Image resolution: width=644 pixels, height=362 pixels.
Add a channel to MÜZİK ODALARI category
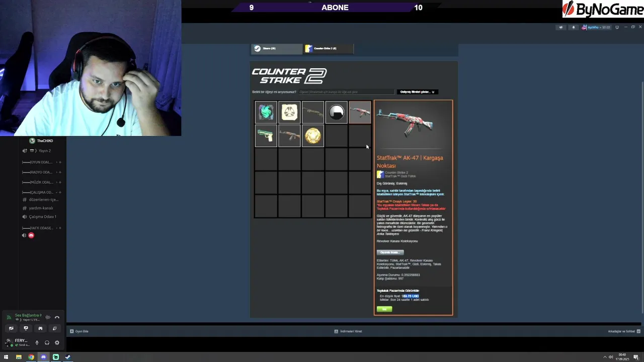pos(60,182)
